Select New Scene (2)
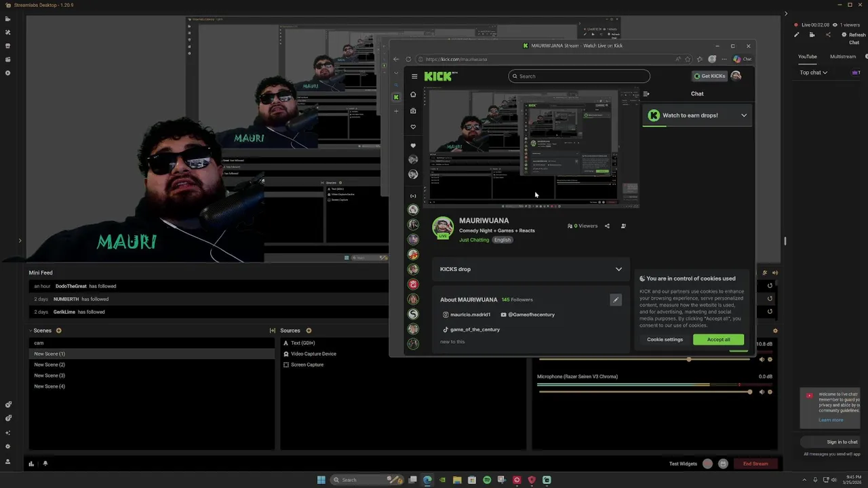This screenshot has height=488, width=868. click(x=152, y=365)
